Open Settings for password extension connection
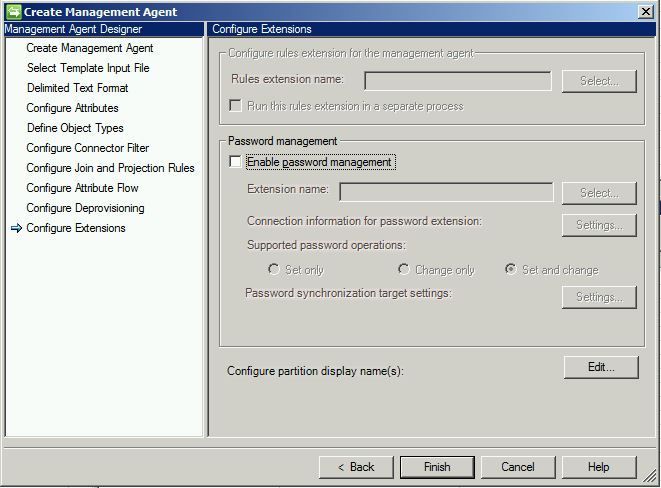661x488 pixels. pos(599,225)
